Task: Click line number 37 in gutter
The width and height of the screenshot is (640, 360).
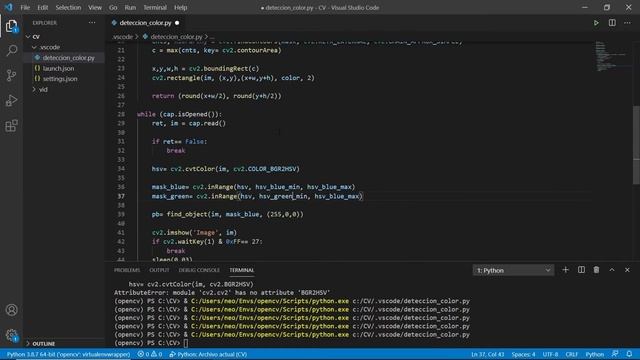Action: (x=121, y=196)
